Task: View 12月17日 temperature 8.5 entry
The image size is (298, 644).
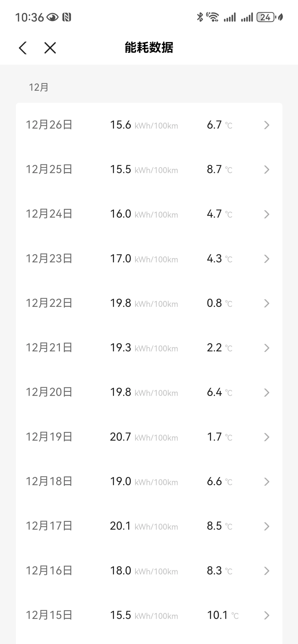Action: point(214,526)
